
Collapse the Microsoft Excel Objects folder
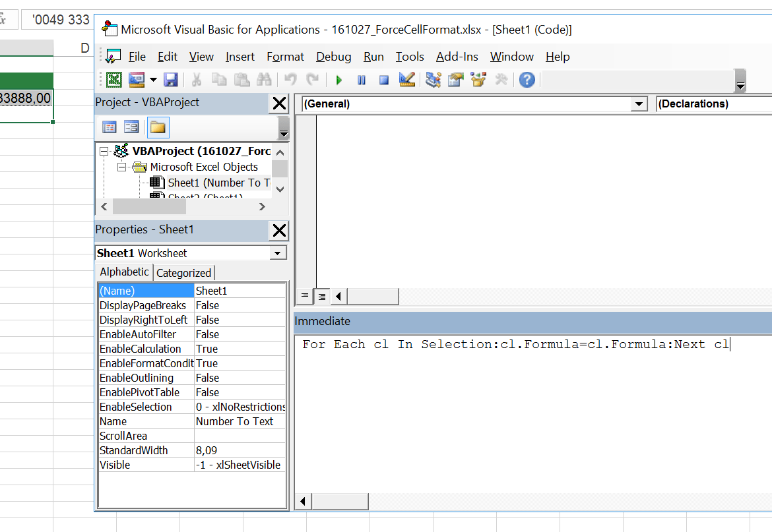tap(121, 167)
